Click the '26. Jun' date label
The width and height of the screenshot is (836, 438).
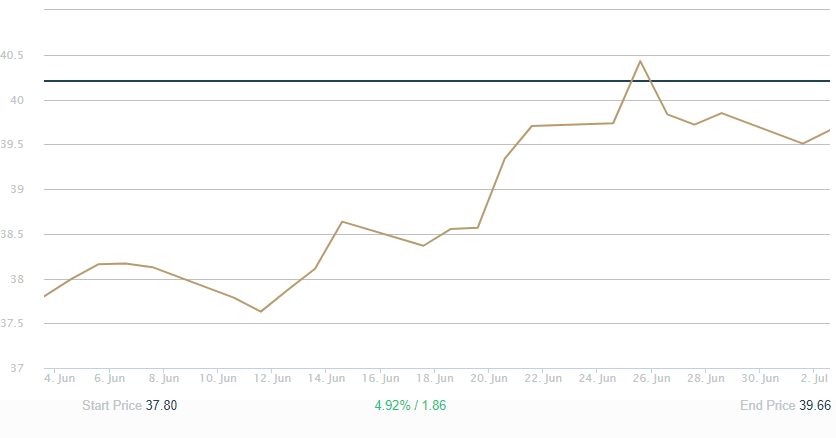click(652, 379)
